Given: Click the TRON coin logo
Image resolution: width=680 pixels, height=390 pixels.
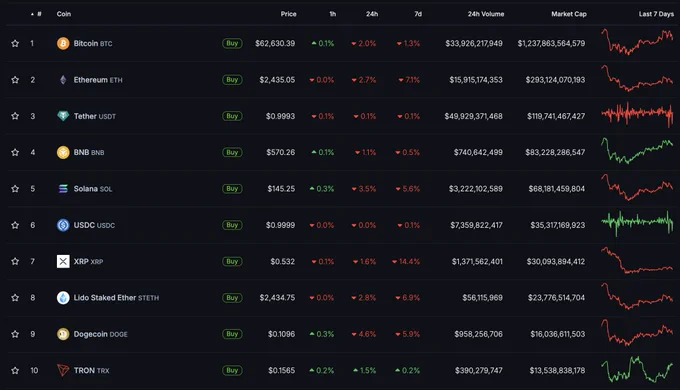Looking at the screenshot, I should pos(63,370).
